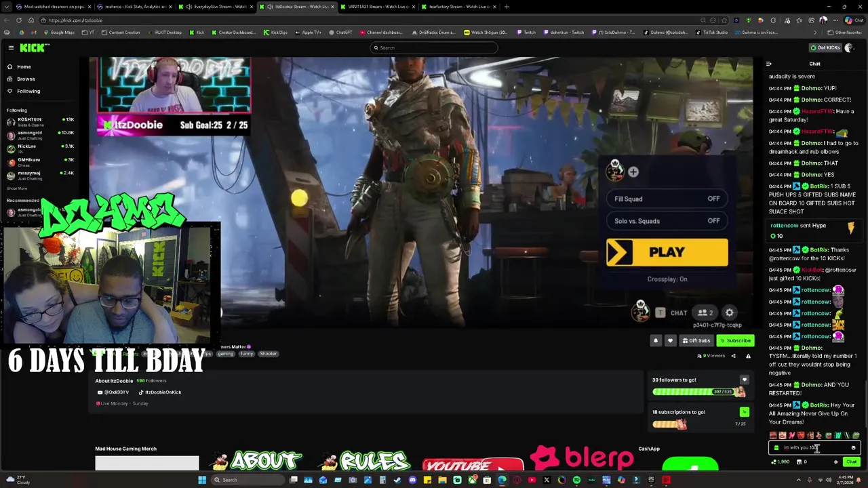Open the Windows Start menu

(x=201, y=480)
